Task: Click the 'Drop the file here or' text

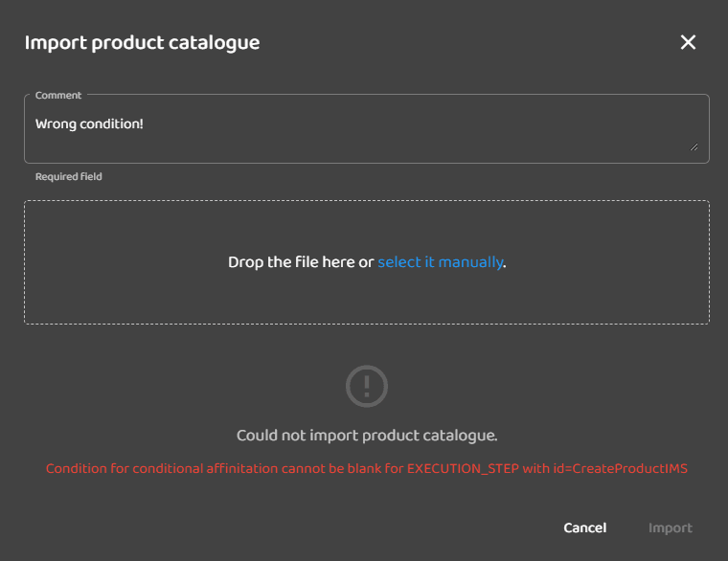Action: pyautogui.click(x=301, y=262)
